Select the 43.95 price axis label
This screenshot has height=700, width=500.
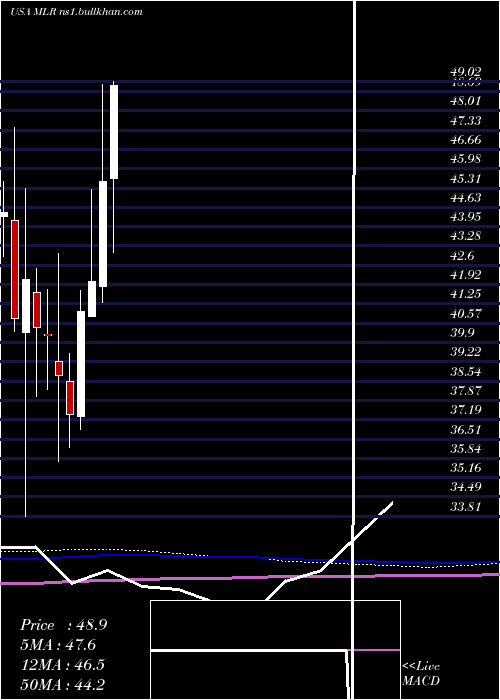tap(465, 217)
